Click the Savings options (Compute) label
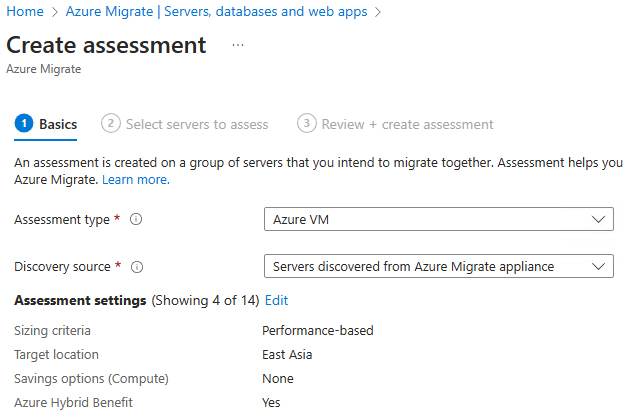The width and height of the screenshot is (623, 416). tap(91, 379)
